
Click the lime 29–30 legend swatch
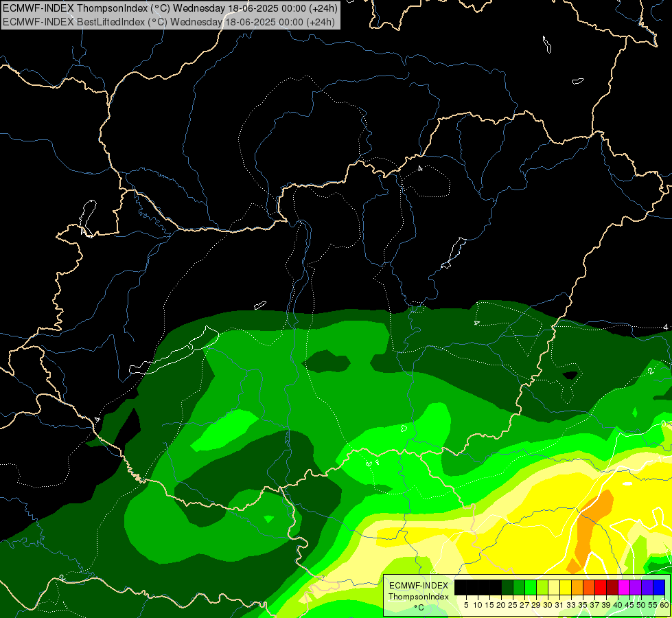point(542,588)
